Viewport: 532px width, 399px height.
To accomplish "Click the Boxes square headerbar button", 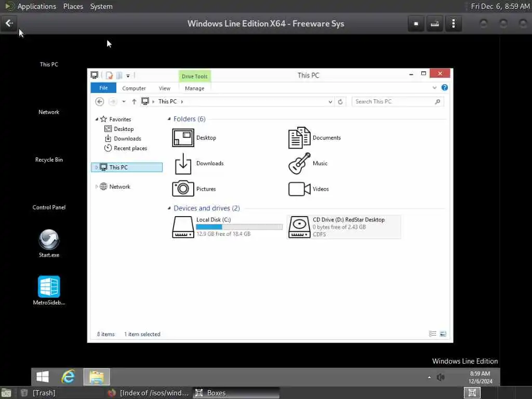I will [x=416, y=24].
